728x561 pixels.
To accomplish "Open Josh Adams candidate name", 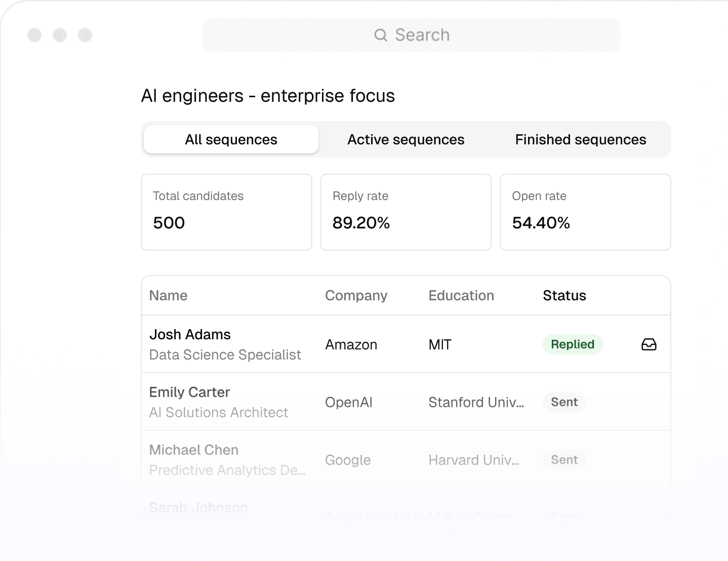I will 190,335.
